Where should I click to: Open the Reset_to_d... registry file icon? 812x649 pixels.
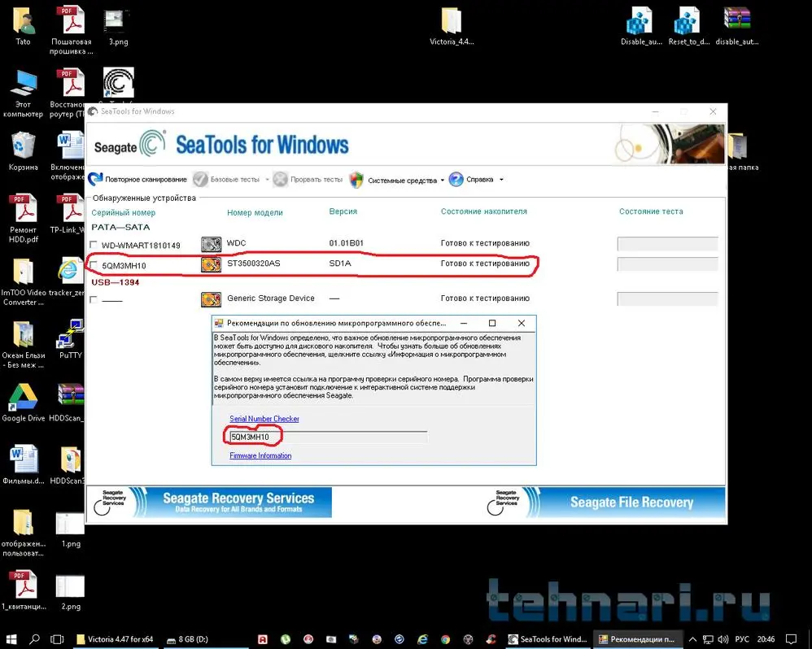pyautogui.click(x=689, y=26)
